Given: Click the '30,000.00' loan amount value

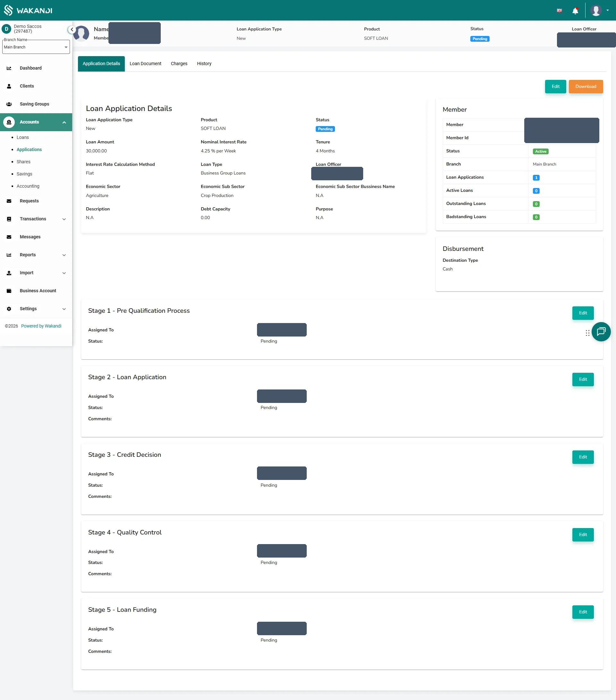Looking at the screenshot, I should point(96,151).
